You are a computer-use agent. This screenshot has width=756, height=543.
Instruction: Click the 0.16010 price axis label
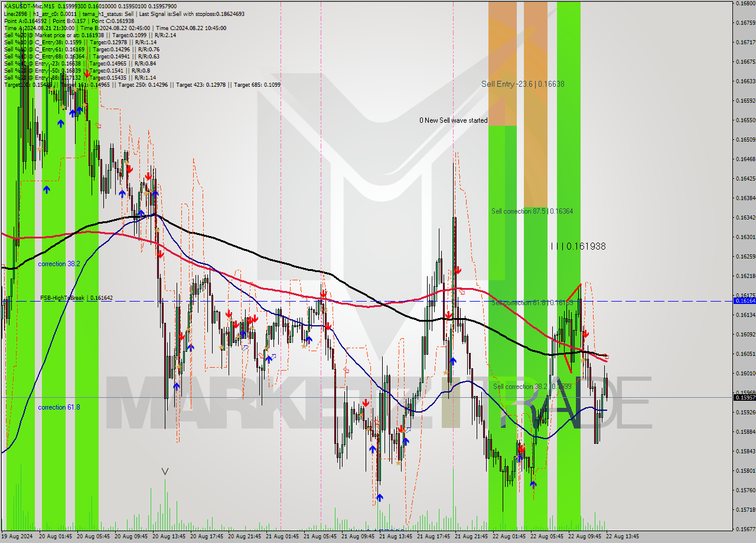pos(745,373)
